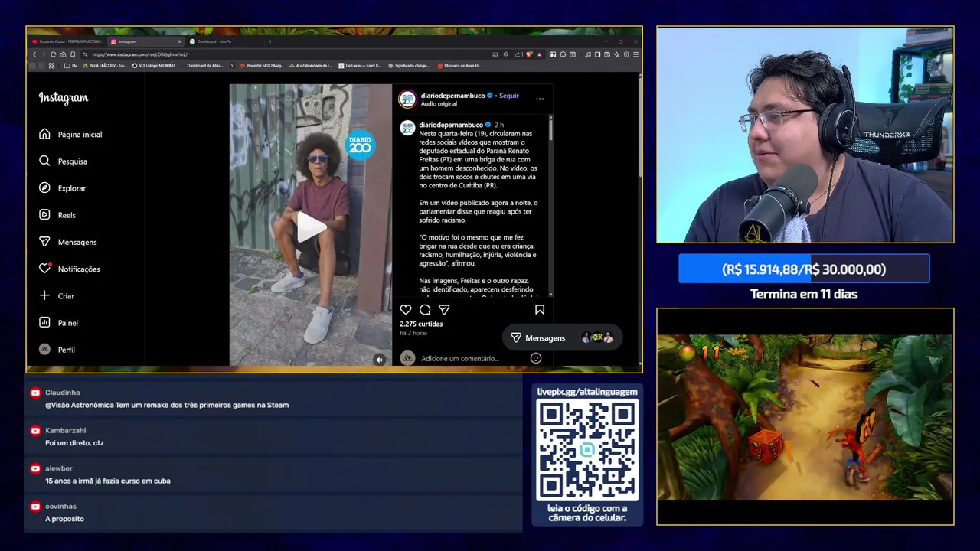
Task: Share the post with paper plane icon
Action: tap(444, 310)
